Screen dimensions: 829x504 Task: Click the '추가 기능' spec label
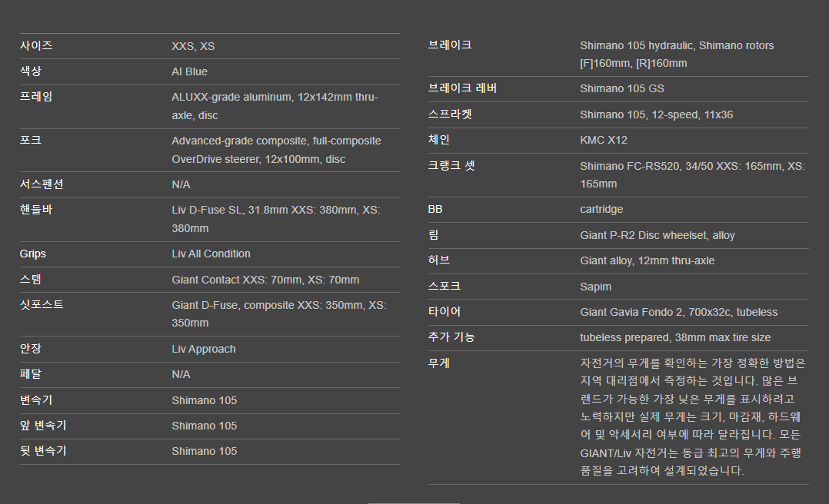click(x=451, y=337)
